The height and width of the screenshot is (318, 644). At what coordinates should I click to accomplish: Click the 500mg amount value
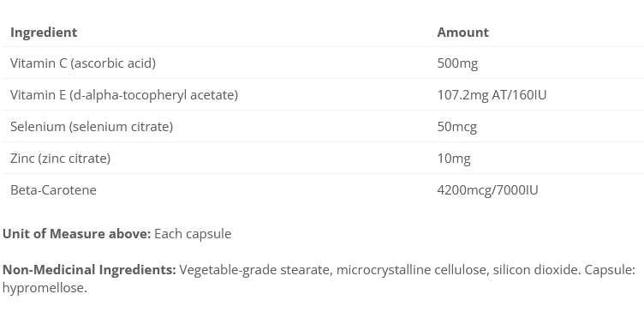(457, 63)
